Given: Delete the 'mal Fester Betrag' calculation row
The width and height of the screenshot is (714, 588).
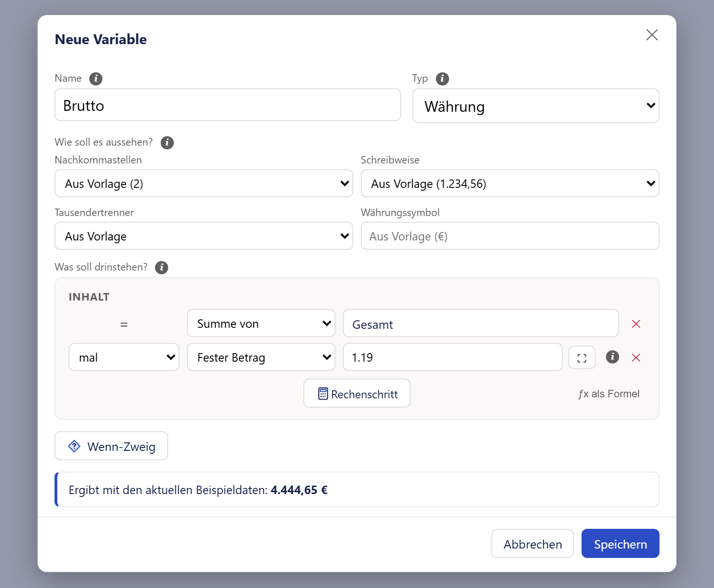Looking at the screenshot, I should [x=636, y=357].
